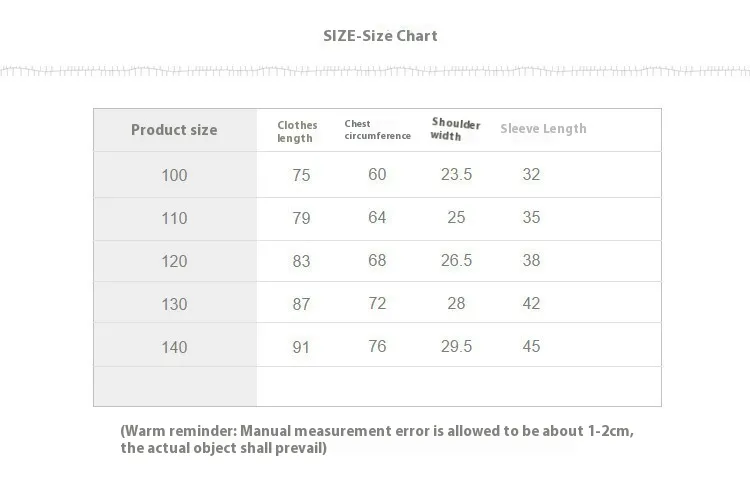
Task: Click the size 140 row label
Action: [x=174, y=347]
